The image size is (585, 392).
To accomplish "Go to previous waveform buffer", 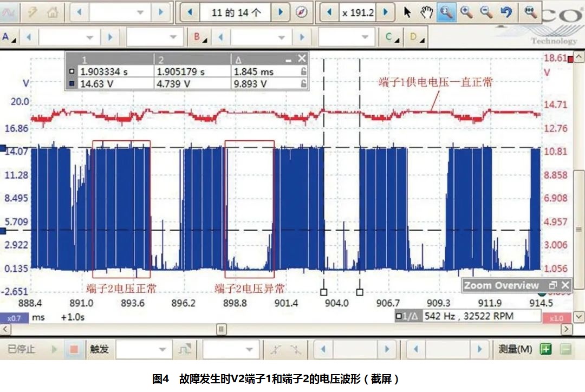I will pos(190,12).
